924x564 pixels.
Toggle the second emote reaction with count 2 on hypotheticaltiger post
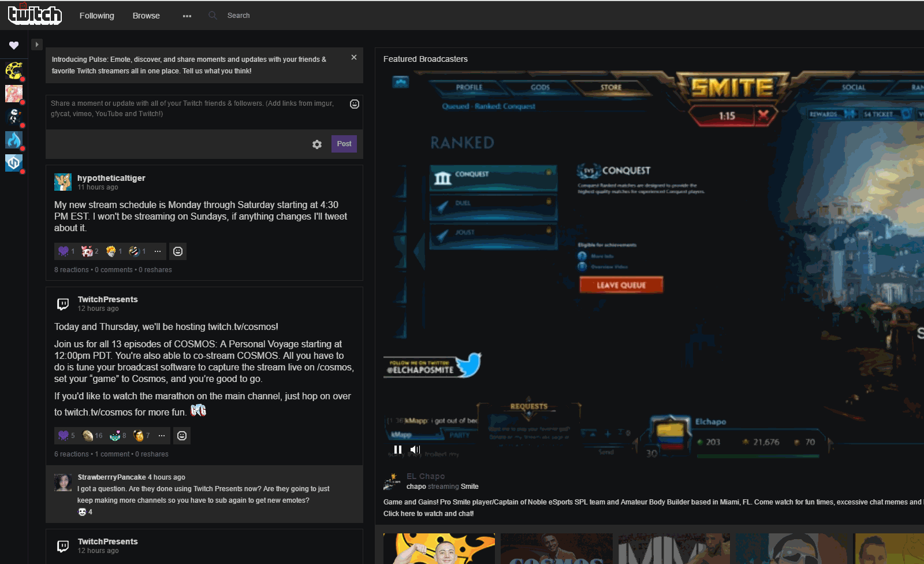point(90,251)
